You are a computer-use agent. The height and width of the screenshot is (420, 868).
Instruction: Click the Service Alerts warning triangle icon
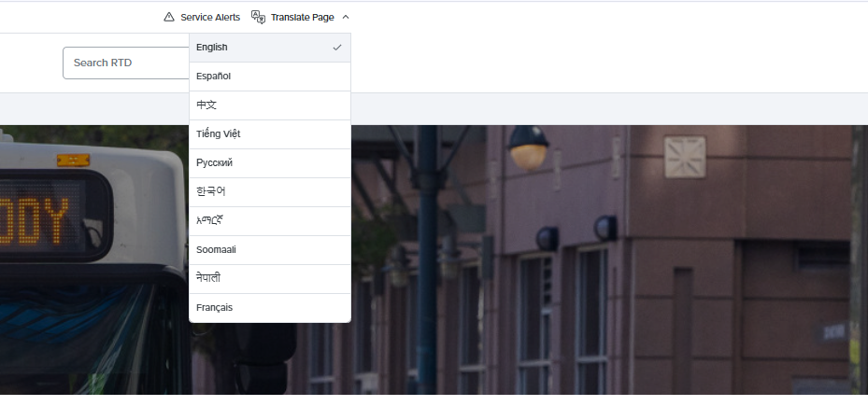point(169,17)
